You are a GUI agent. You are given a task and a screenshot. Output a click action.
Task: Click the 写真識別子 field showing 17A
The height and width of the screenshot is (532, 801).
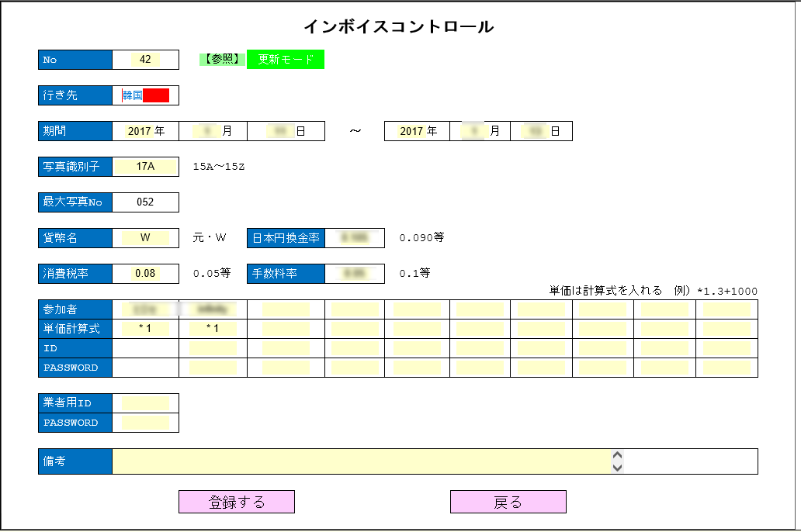point(145,167)
